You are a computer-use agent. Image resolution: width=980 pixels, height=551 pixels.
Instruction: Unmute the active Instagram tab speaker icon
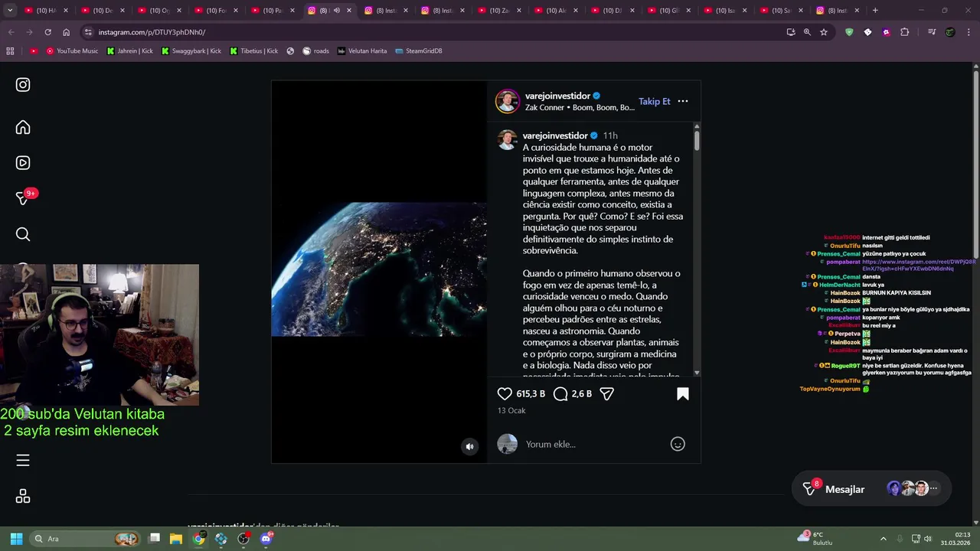click(x=336, y=11)
